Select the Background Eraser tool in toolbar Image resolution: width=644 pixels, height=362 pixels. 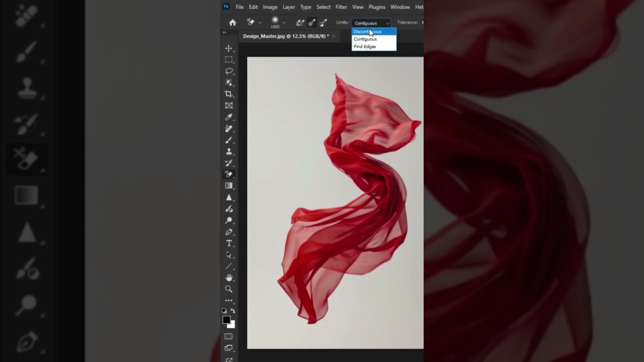(x=229, y=174)
